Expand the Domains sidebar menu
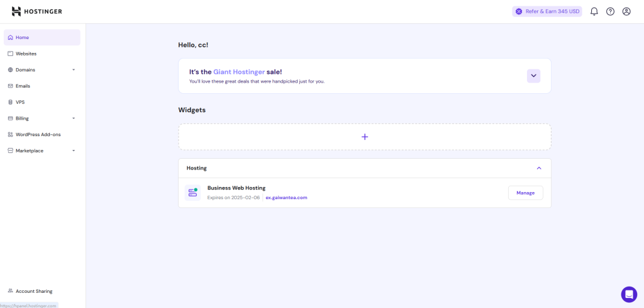Image resolution: width=644 pixels, height=308 pixels. 74,70
